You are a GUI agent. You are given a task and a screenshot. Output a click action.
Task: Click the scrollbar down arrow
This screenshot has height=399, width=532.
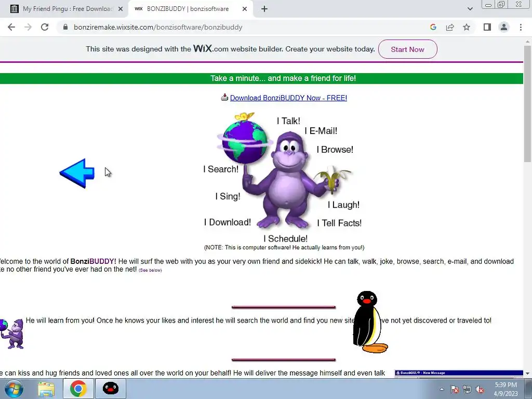527,373
